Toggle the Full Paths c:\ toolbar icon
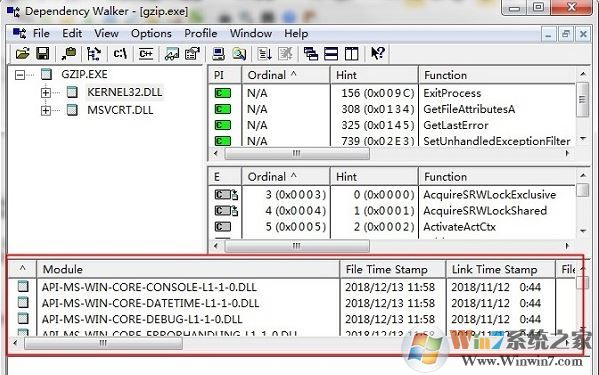 point(120,53)
